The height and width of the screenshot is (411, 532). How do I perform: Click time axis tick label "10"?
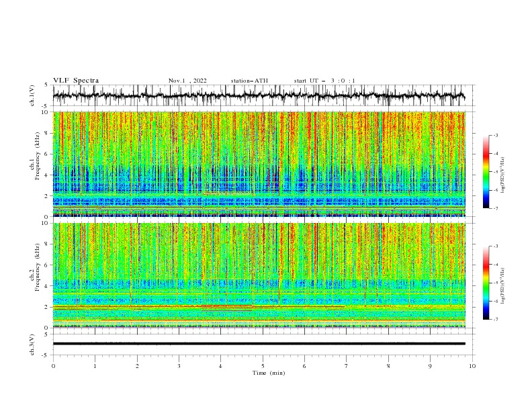pyautogui.click(x=472, y=366)
